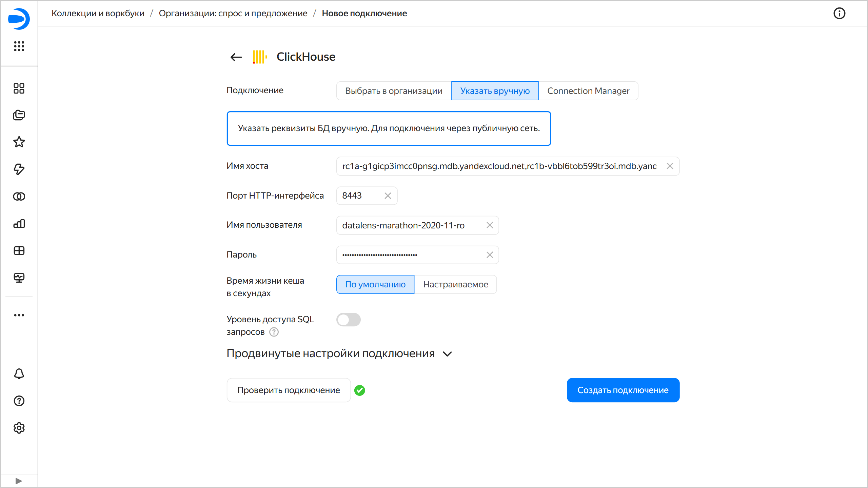Open the all services grid menu

coord(19,46)
